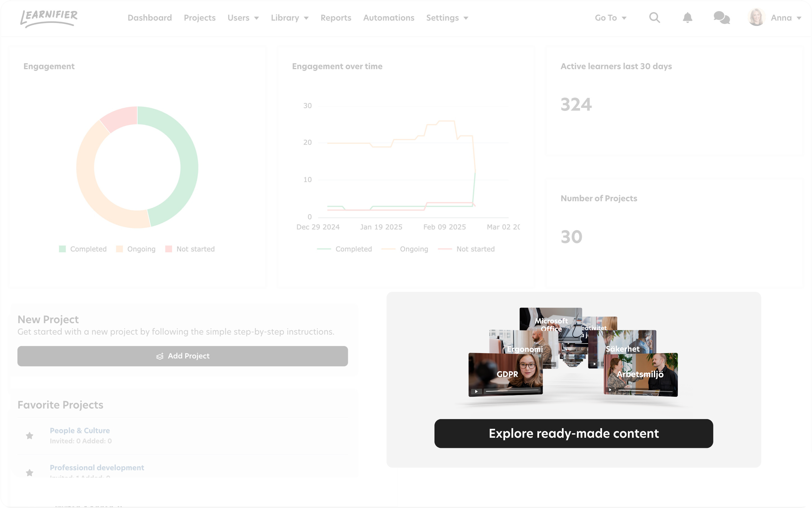Toggle Ongoing in donut chart legend

tap(136, 249)
